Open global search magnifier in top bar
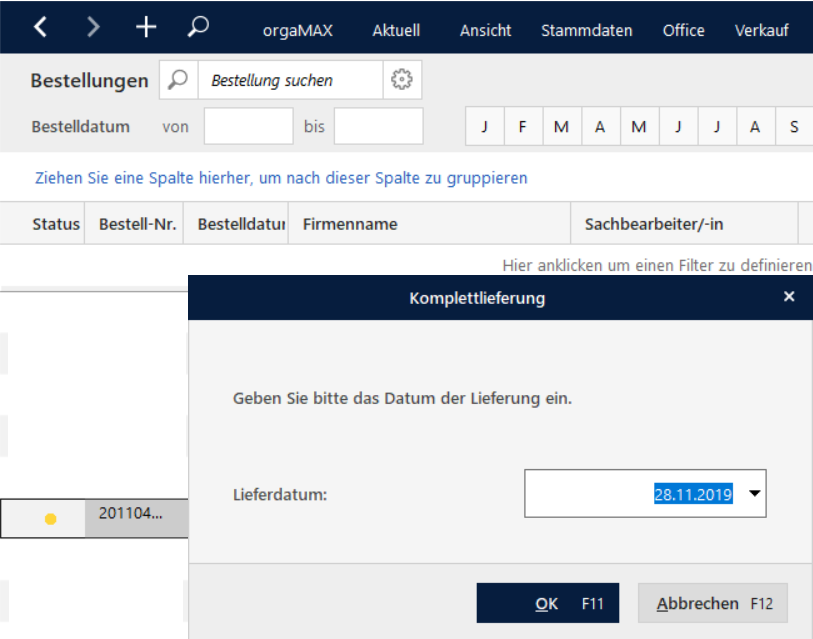This screenshot has width=813, height=639. pyautogui.click(x=198, y=26)
